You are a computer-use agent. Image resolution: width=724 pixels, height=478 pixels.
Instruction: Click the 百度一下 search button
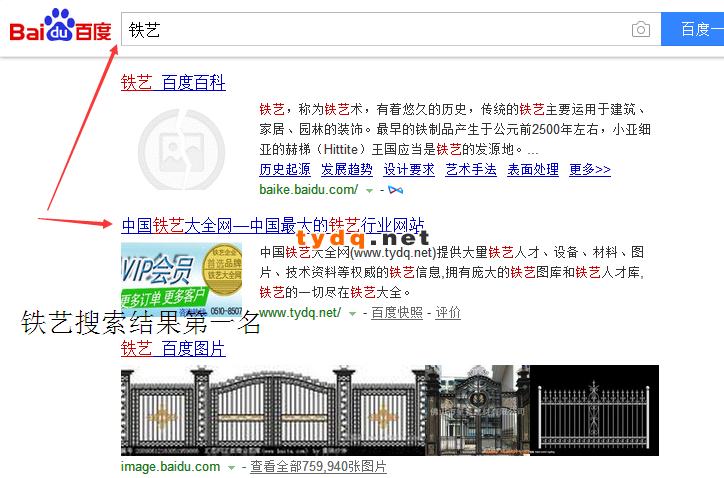(x=693, y=29)
